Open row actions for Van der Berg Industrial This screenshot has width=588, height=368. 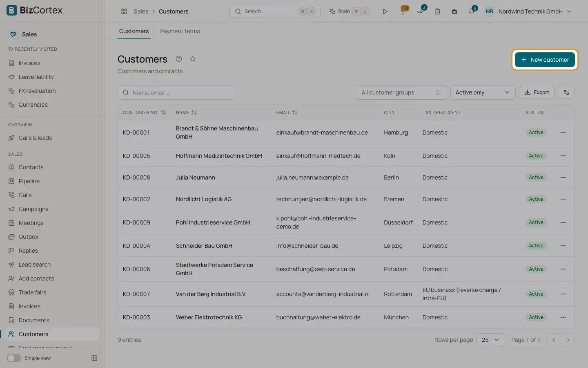563,294
